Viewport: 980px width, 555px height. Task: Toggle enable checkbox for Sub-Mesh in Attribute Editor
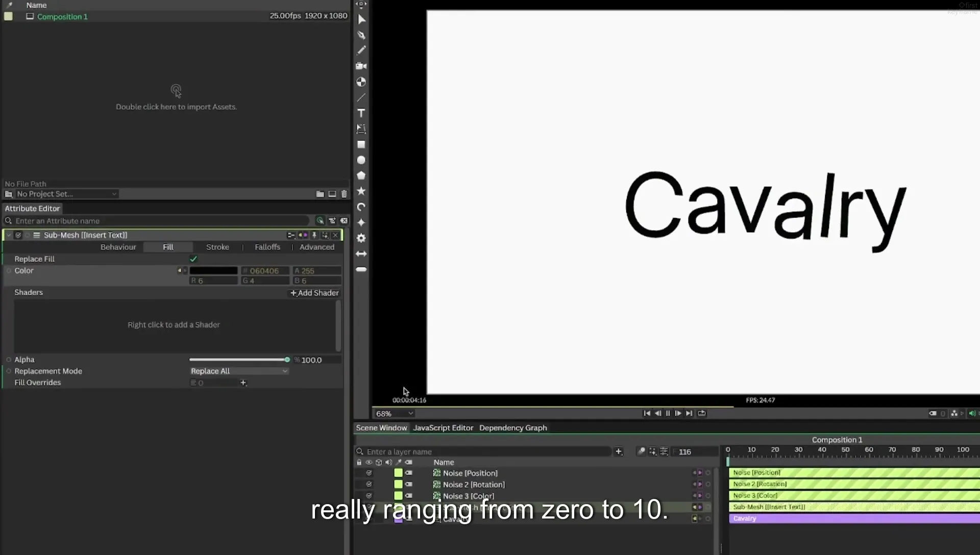pyautogui.click(x=18, y=235)
